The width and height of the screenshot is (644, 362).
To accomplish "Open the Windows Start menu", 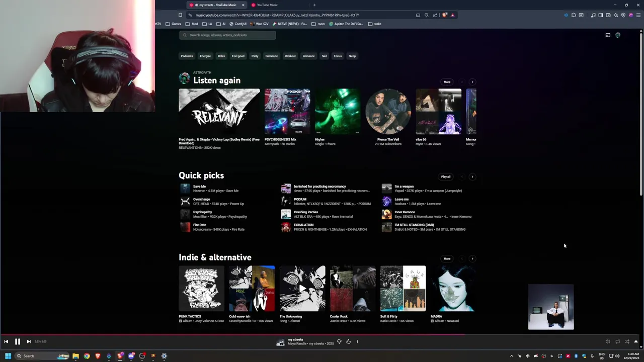I will [x=8, y=356].
